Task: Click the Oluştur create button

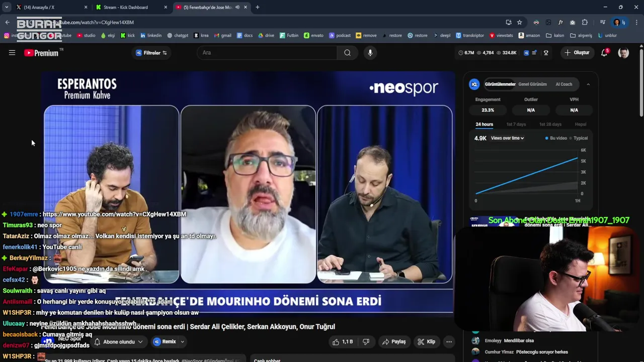Action: (x=577, y=53)
